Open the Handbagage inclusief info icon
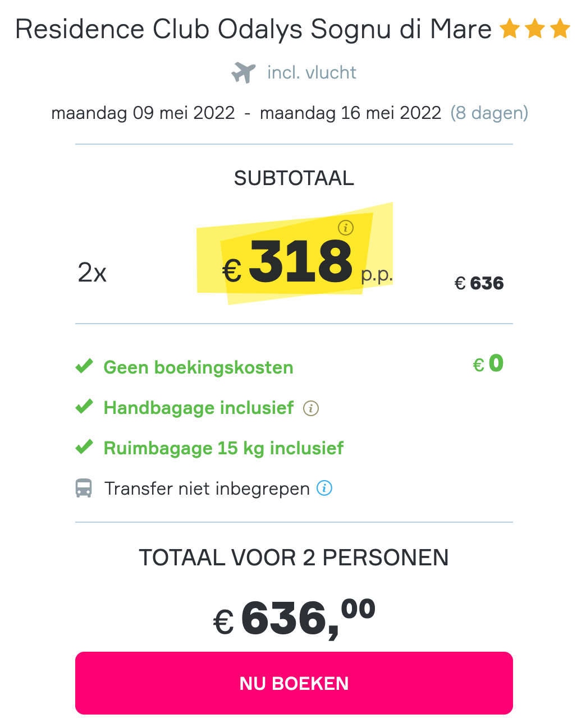586x728 pixels. (311, 408)
